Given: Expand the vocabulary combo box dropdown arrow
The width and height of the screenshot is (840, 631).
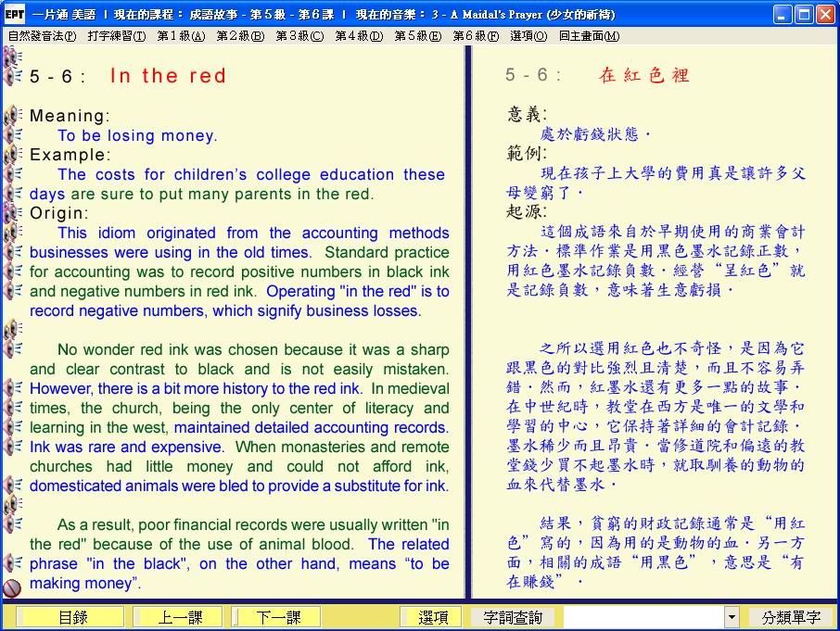Looking at the screenshot, I should click(x=732, y=617).
